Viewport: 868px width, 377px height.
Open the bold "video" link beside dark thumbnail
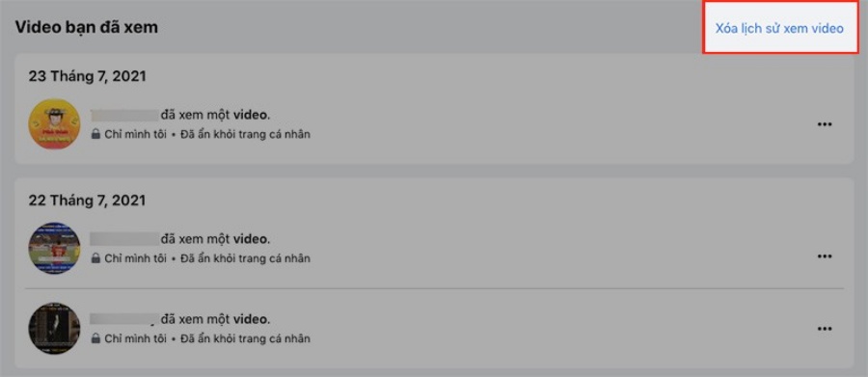(251, 319)
